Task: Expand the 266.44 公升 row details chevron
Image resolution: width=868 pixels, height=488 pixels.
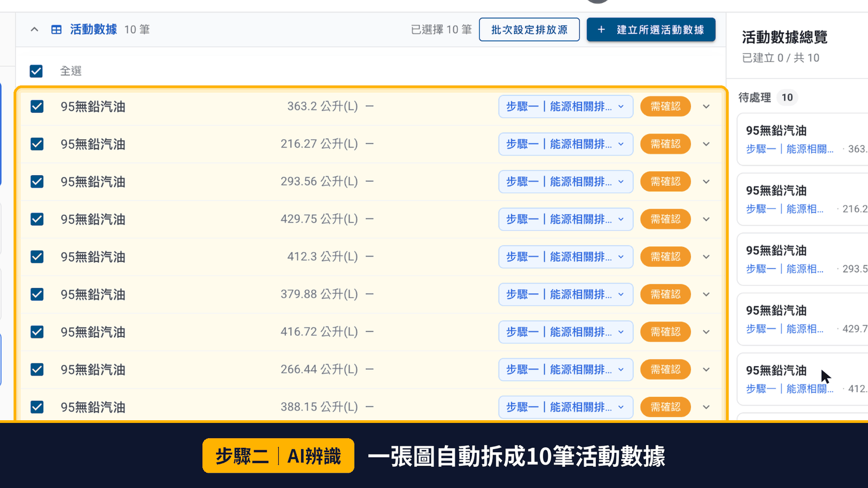Action: (706, 369)
